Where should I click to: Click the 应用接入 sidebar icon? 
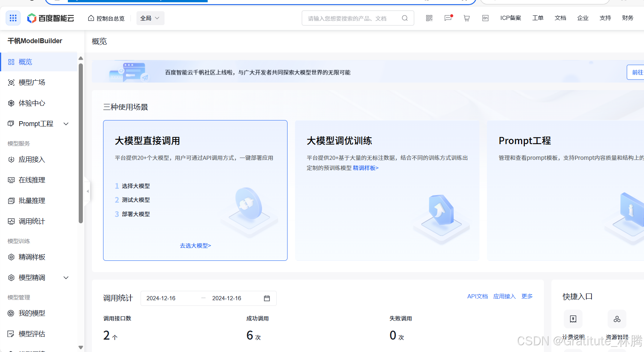click(x=11, y=159)
